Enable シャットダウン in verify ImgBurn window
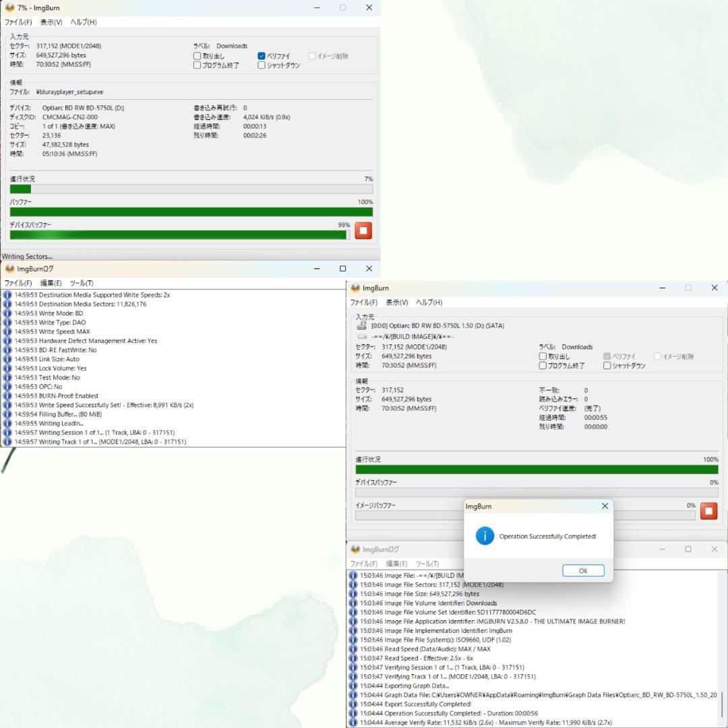 pyautogui.click(x=607, y=365)
